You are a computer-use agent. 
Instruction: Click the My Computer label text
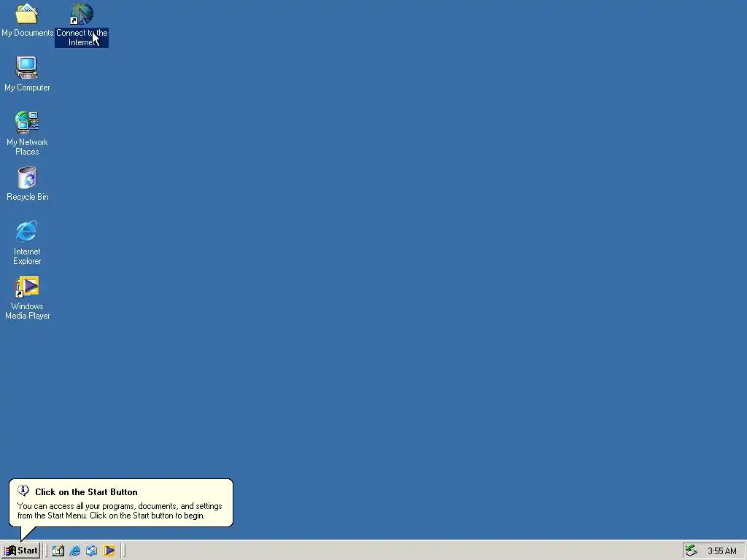(27, 87)
